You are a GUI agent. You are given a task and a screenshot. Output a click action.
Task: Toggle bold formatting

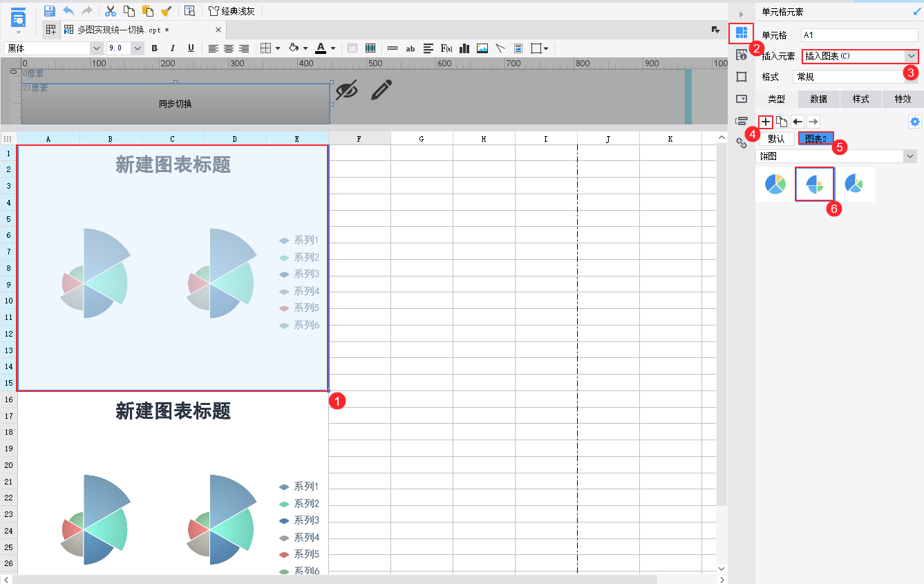[154, 48]
